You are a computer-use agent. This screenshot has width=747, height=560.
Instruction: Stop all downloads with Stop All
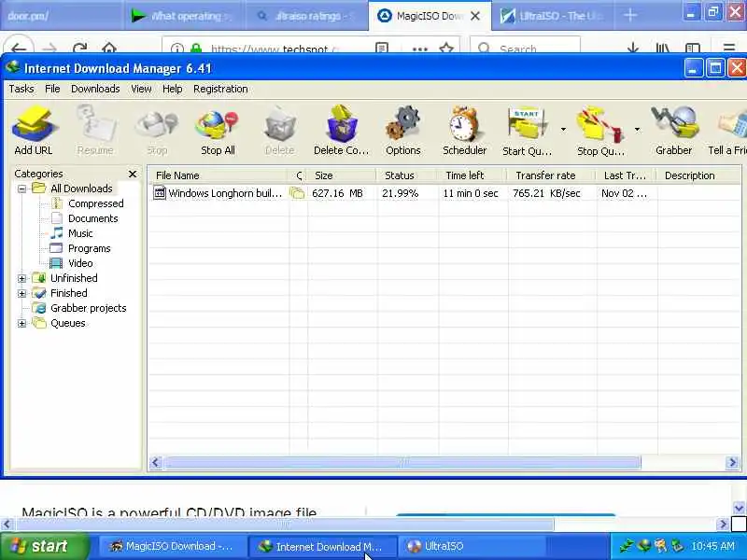pos(218,131)
